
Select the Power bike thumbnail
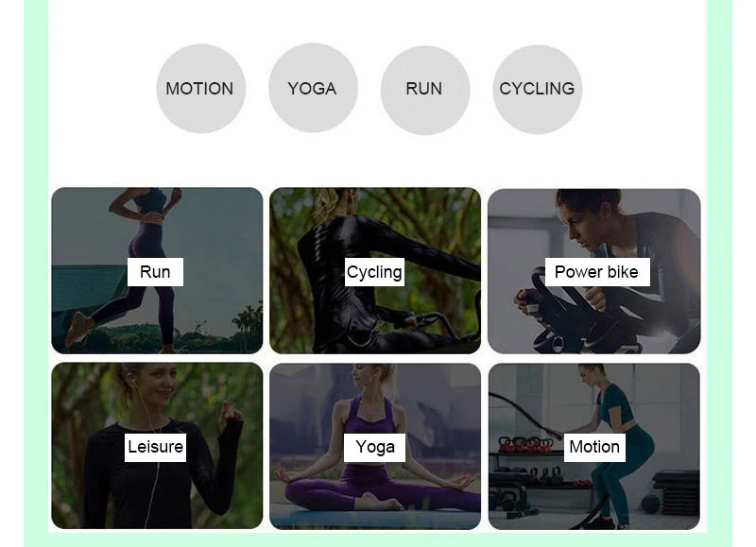pos(594,271)
